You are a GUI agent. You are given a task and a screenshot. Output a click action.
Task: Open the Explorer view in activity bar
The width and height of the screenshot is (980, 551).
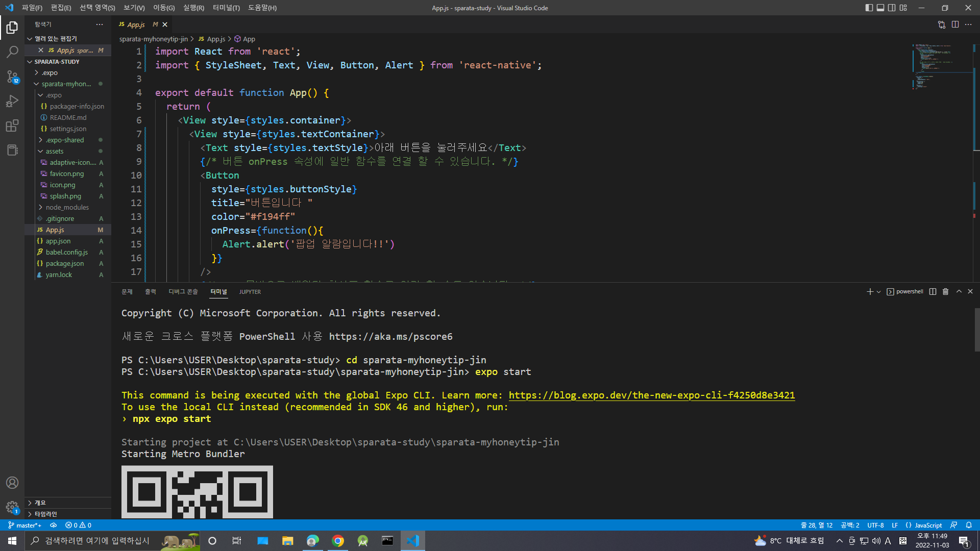point(12,27)
